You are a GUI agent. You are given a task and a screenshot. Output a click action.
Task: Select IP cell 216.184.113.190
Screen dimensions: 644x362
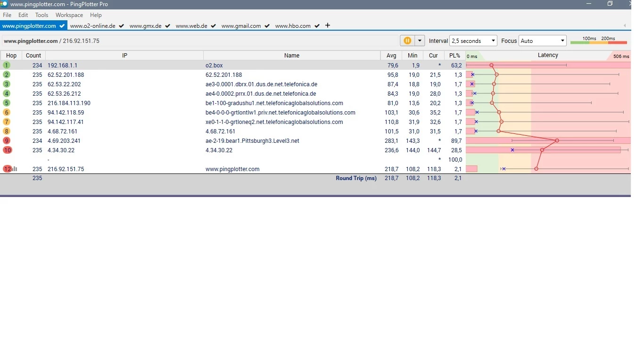[69, 103]
